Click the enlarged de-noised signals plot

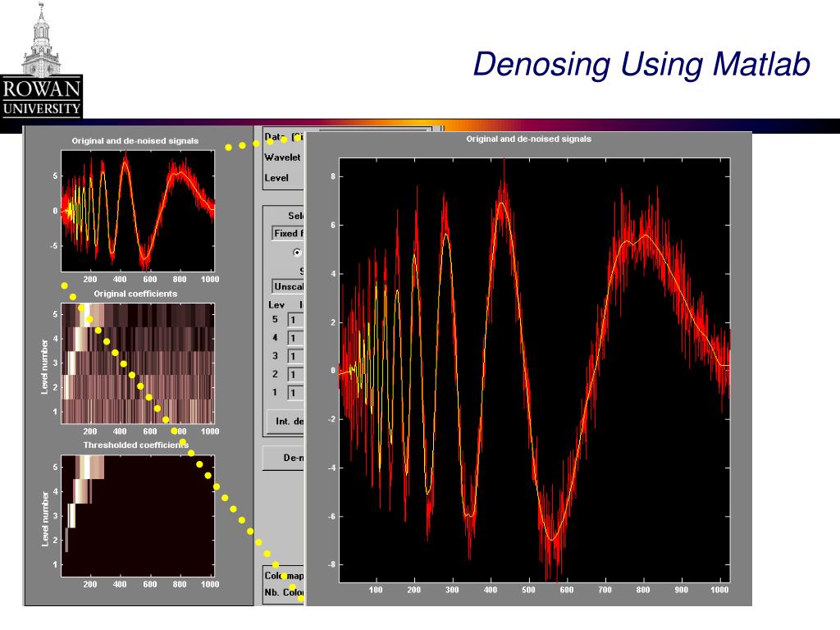534,370
